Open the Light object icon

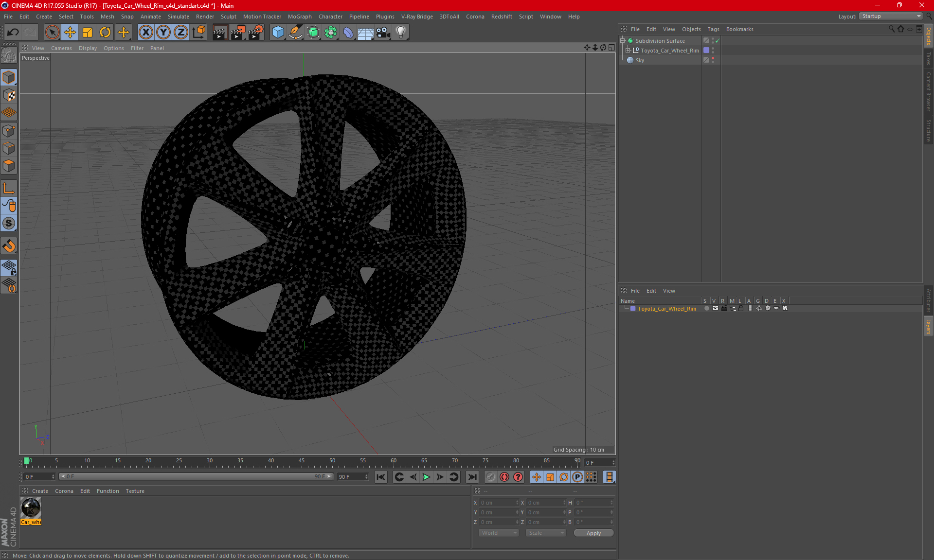pos(400,33)
